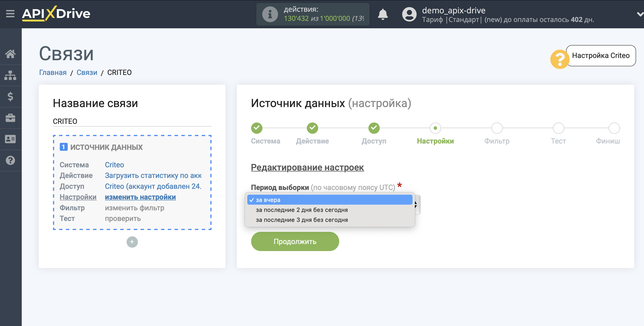The width and height of the screenshot is (644, 326).
Task: Click the actions counter 130'432 panel
Action: pos(312,14)
